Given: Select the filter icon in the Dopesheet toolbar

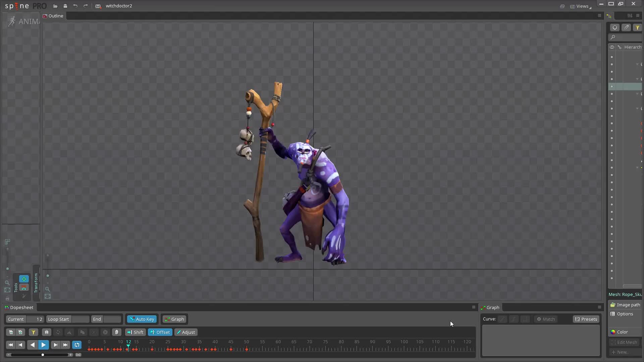Looking at the screenshot, I should click(x=34, y=332).
